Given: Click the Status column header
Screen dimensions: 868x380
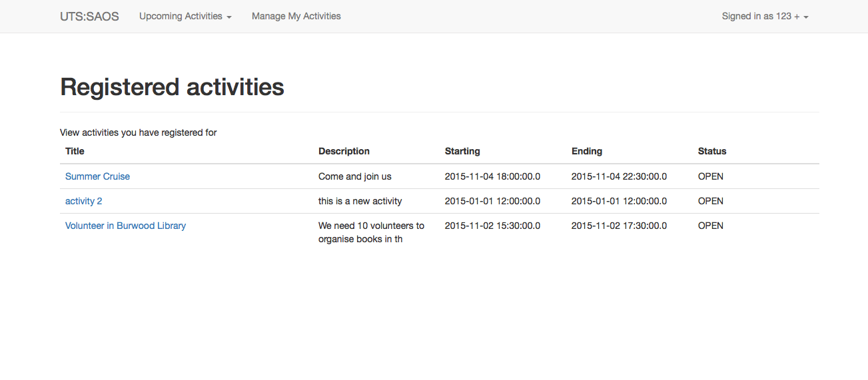Looking at the screenshot, I should click(712, 151).
